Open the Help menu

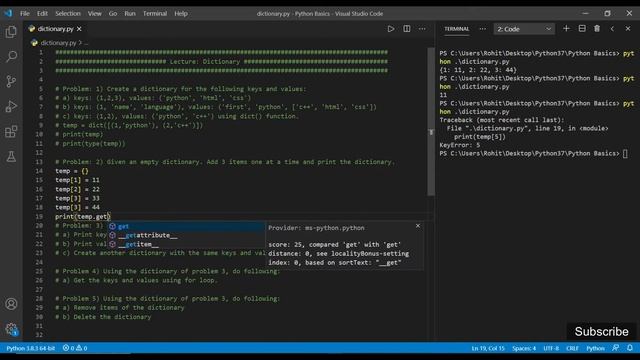181,13
